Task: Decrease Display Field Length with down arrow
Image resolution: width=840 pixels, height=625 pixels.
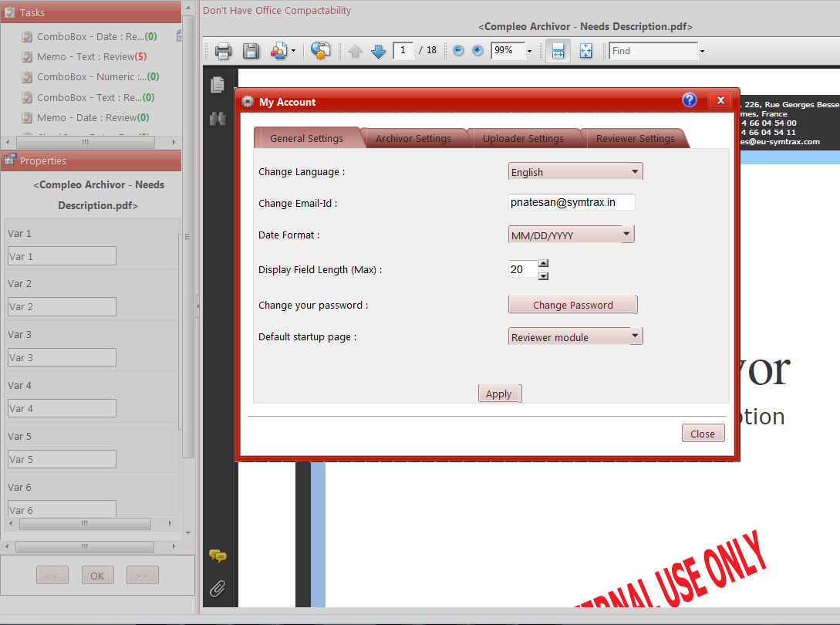Action: click(x=543, y=276)
